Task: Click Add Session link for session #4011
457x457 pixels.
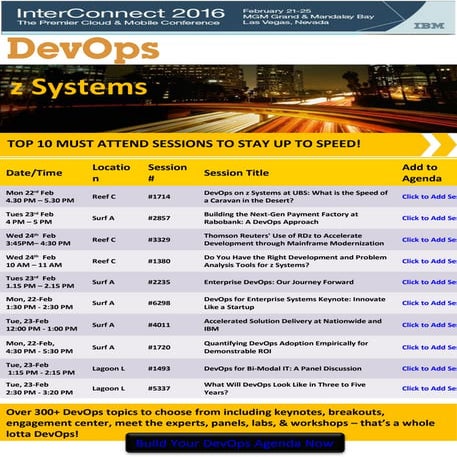Action: [x=429, y=325]
